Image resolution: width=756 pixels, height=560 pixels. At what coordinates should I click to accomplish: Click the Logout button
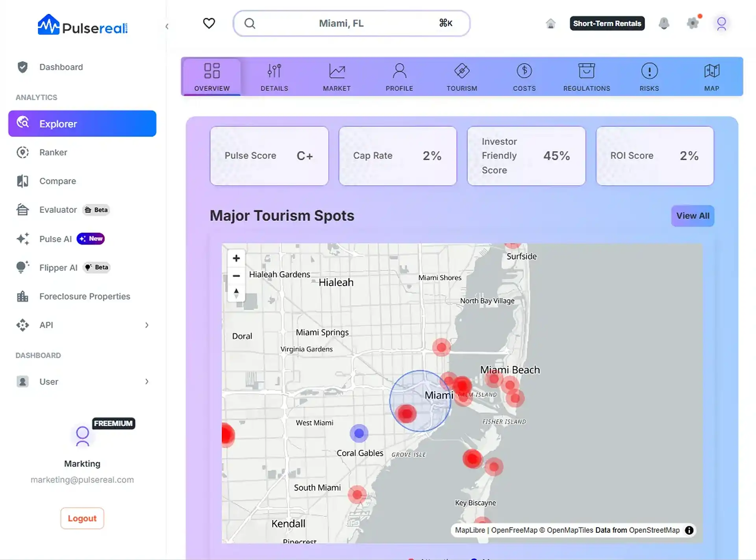pos(82,518)
